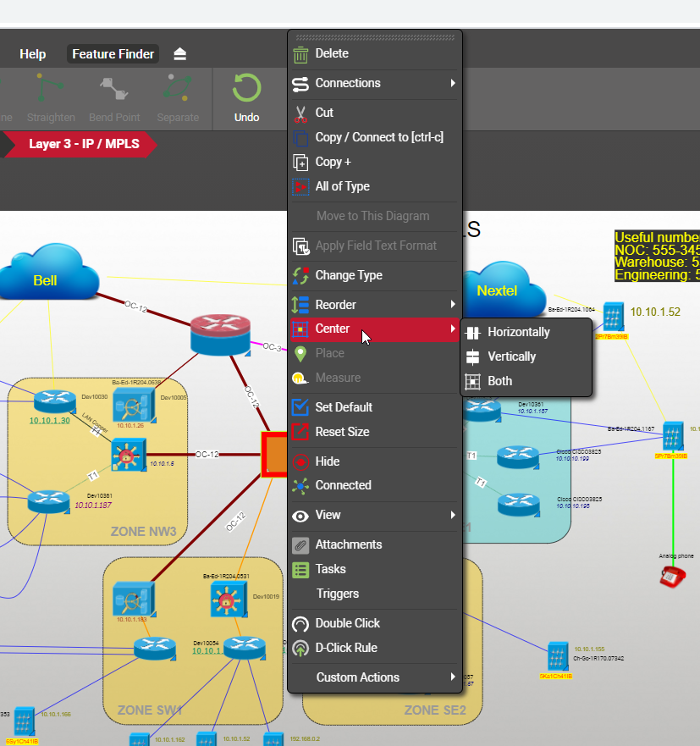Image resolution: width=700 pixels, height=746 pixels.
Task: Click the red analog phone device
Action: [x=673, y=577]
